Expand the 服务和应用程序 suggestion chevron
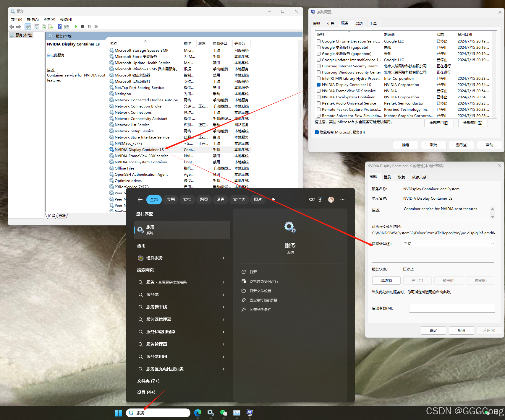 (223, 332)
